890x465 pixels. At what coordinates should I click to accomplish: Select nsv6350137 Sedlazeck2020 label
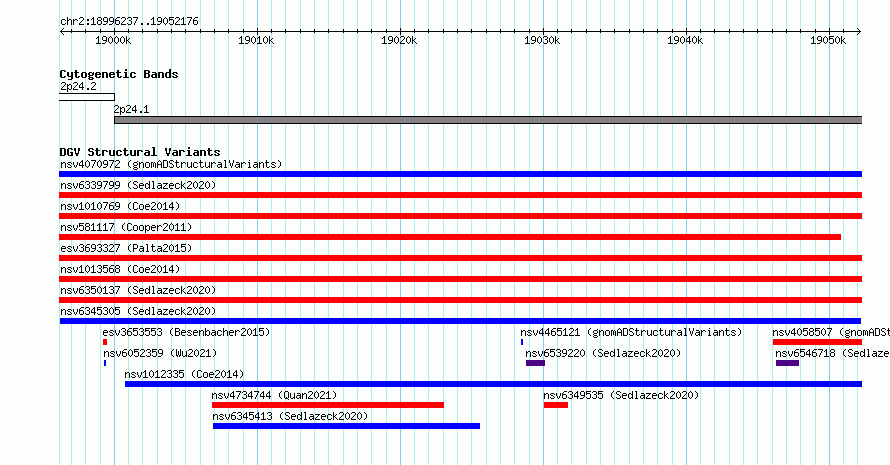138,290
